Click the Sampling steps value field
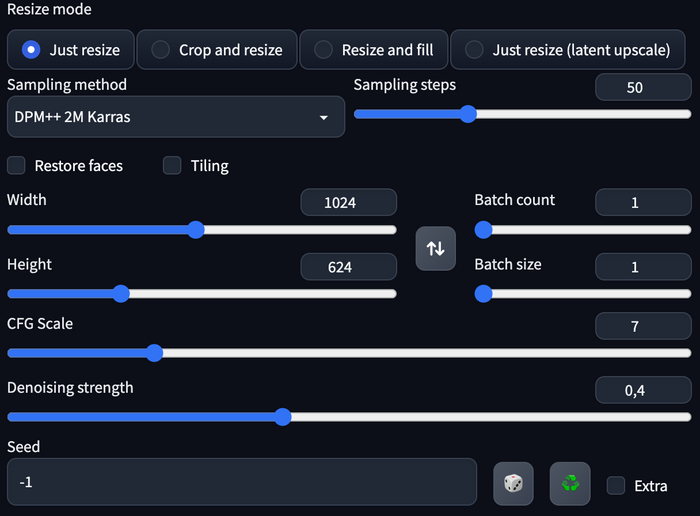 click(643, 87)
